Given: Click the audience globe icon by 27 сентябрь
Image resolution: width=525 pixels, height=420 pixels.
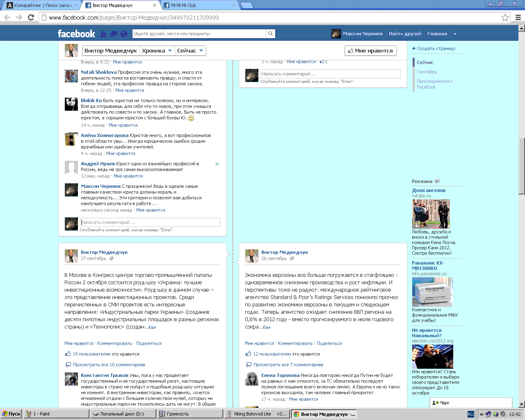Looking at the screenshot, I should coord(112,258).
